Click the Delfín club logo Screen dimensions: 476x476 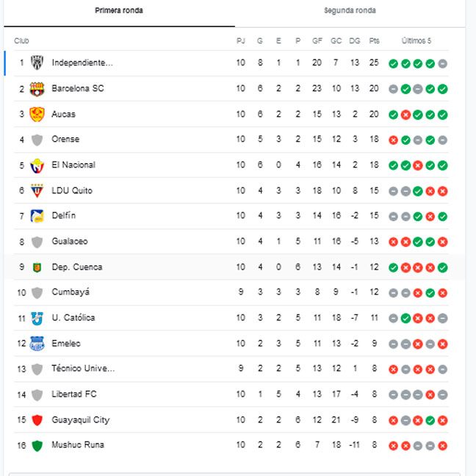tap(37, 216)
